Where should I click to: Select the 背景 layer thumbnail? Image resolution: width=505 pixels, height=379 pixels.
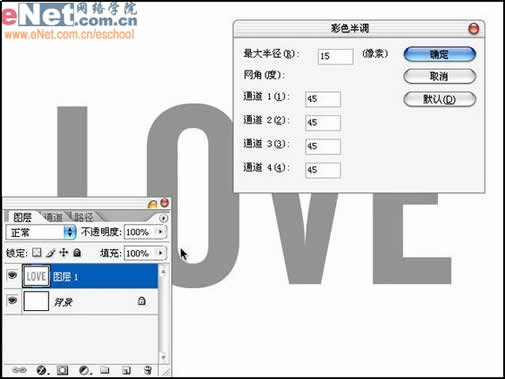pyautogui.click(x=36, y=301)
